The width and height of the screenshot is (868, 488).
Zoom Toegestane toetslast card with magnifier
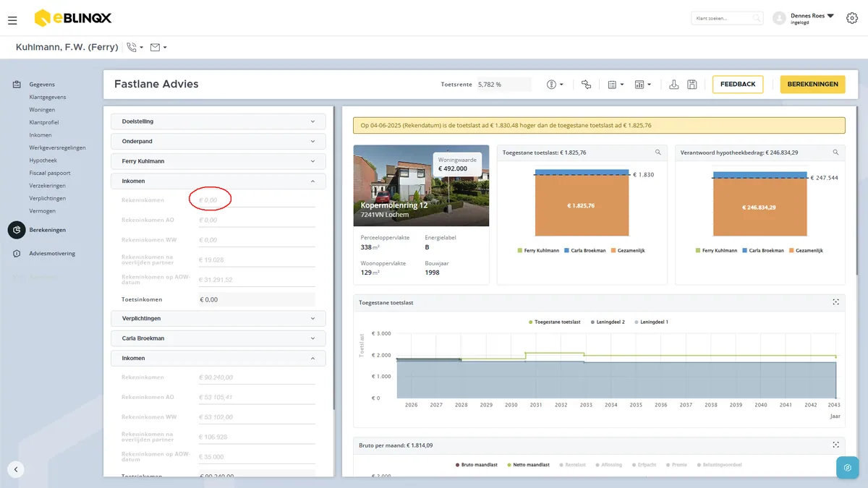pos(658,153)
